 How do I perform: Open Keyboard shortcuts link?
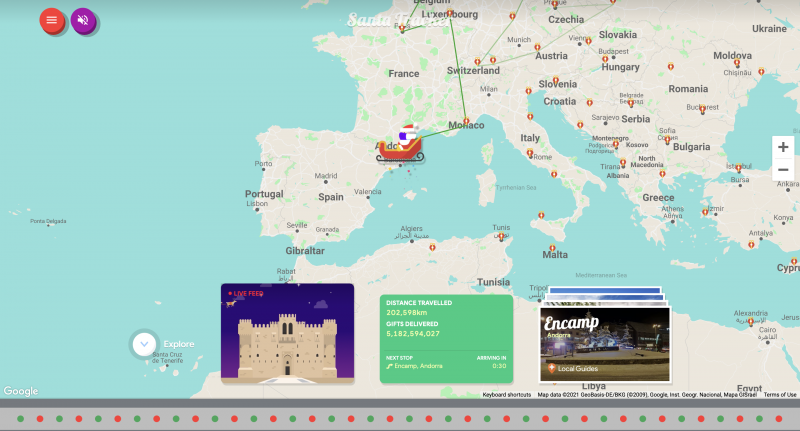pyautogui.click(x=507, y=395)
